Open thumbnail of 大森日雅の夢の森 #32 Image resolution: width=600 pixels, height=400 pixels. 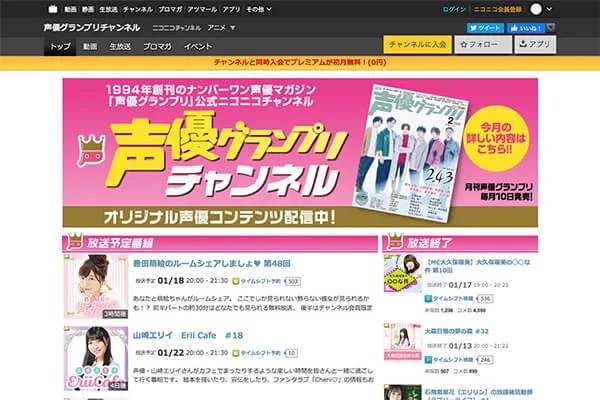[x=403, y=341]
